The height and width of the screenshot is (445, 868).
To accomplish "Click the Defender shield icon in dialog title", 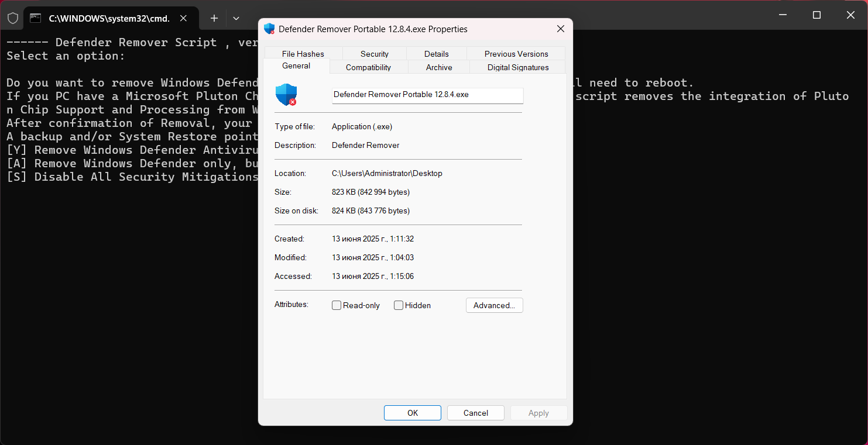I will [x=269, y=29].
